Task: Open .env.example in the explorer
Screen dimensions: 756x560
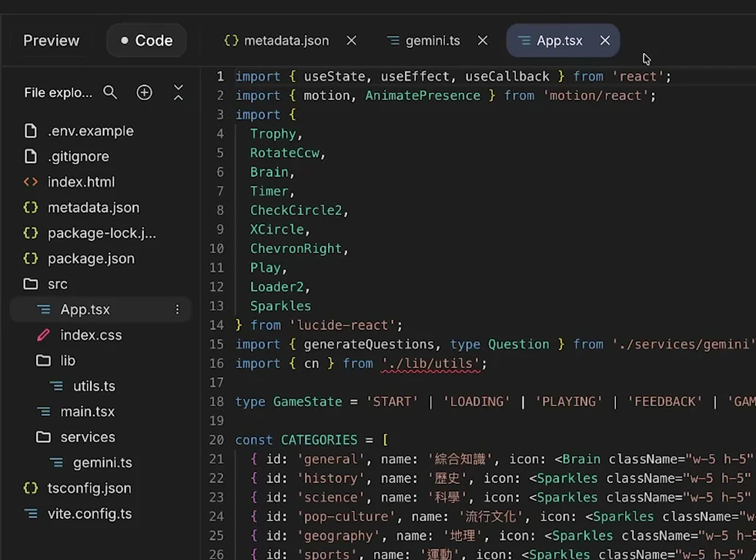Action: coord(91,131)
